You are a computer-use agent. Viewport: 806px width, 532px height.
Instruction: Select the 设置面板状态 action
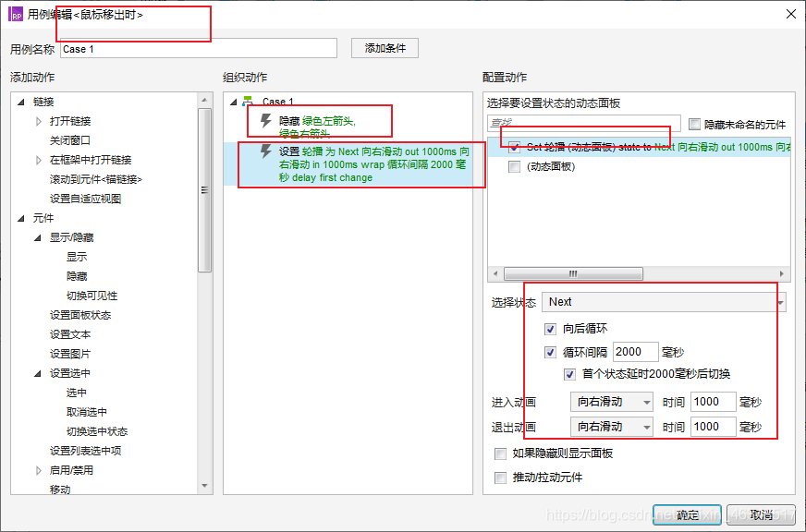(80, 315)
